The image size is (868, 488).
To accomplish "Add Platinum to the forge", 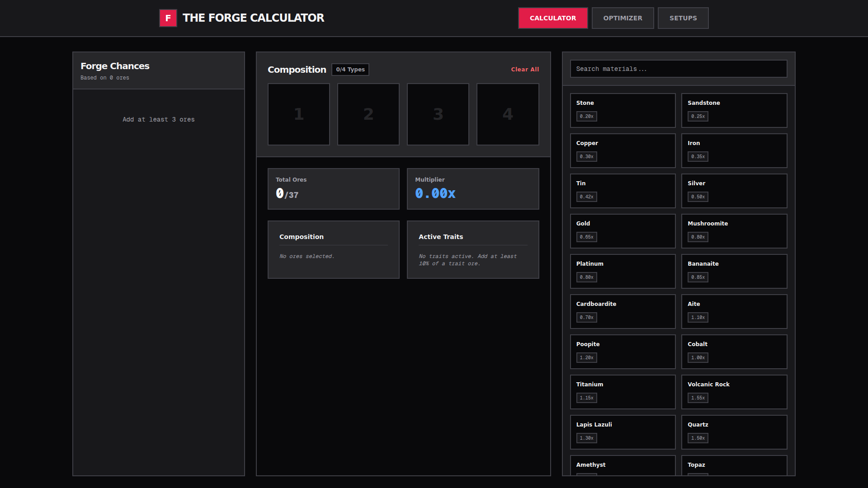I will click(x=623, y=271).
